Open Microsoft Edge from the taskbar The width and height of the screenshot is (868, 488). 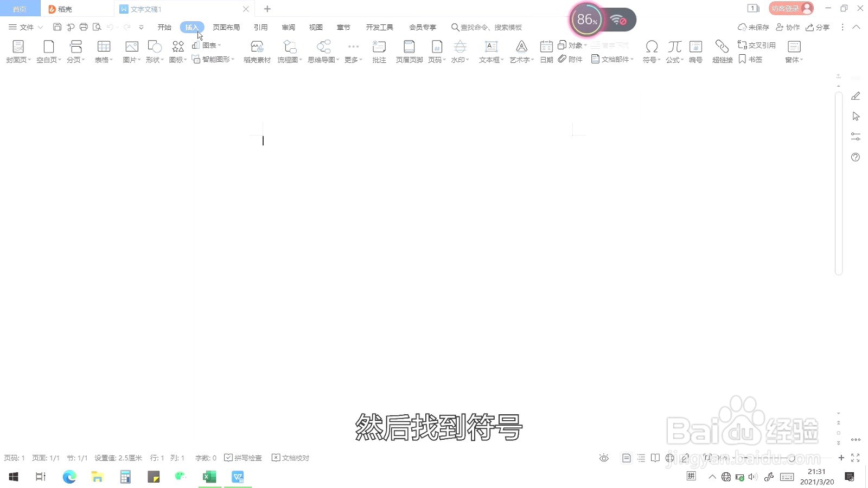[69, 477]
